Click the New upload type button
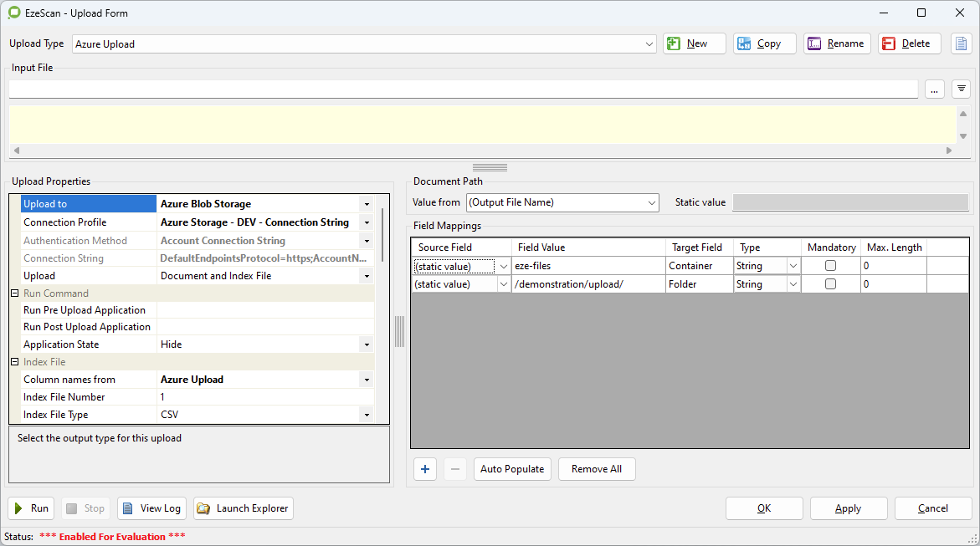The height and width of the screenshot is (546, 980). [x=694, y=43]
